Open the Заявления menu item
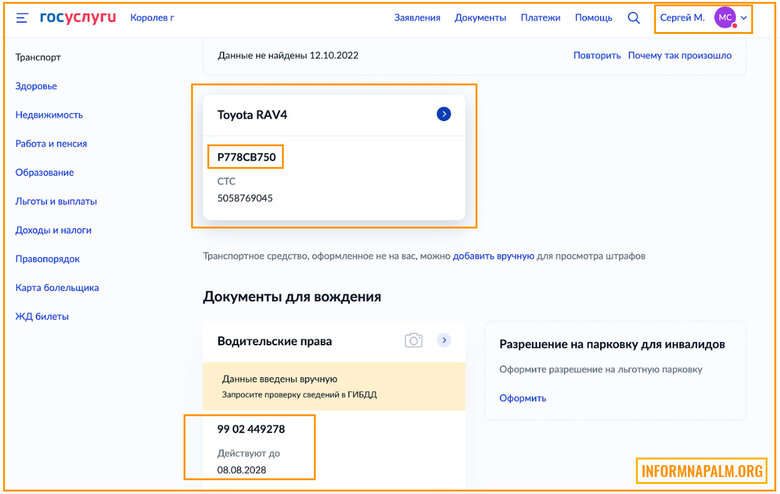 [417, 18]
